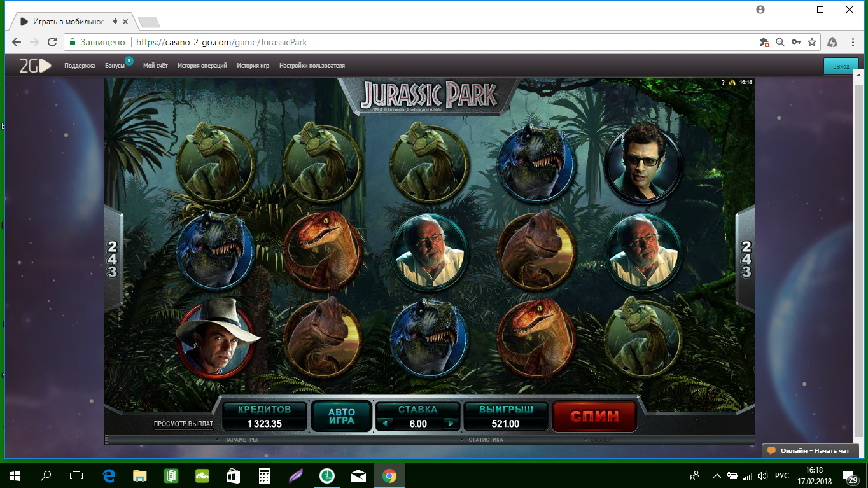
Task: Click the red СПИН button
Action: coord(594,417)
